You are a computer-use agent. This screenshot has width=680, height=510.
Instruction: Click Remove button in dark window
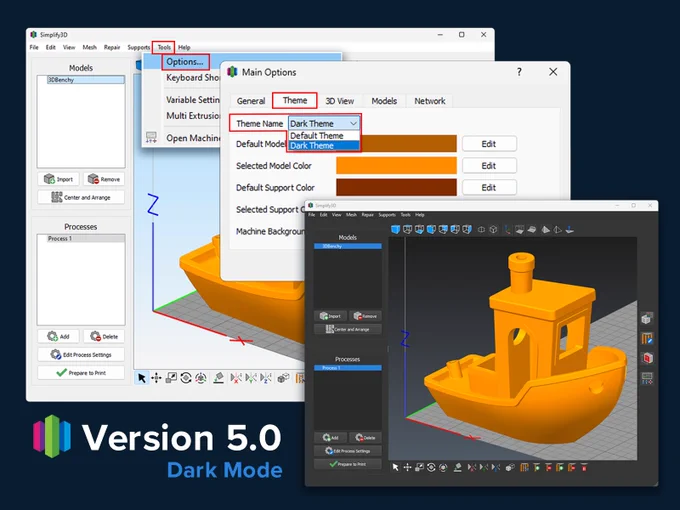pos(365,316)
